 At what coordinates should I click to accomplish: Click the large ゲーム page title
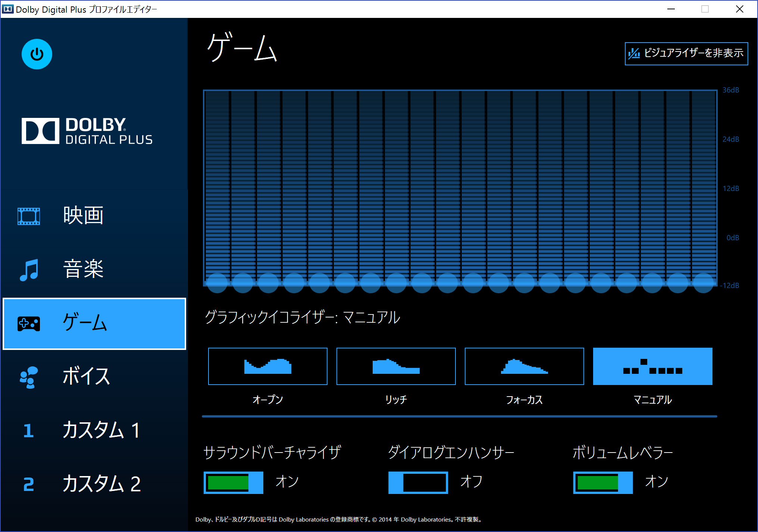tap(242, 47)
